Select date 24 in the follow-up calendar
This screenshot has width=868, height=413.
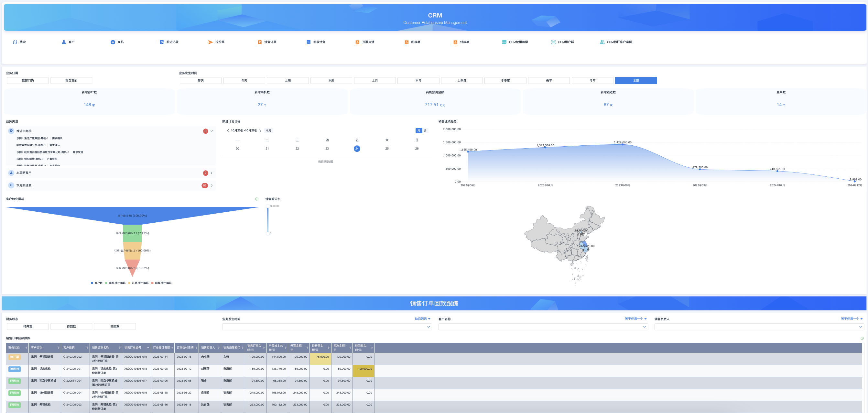[357, 148]
